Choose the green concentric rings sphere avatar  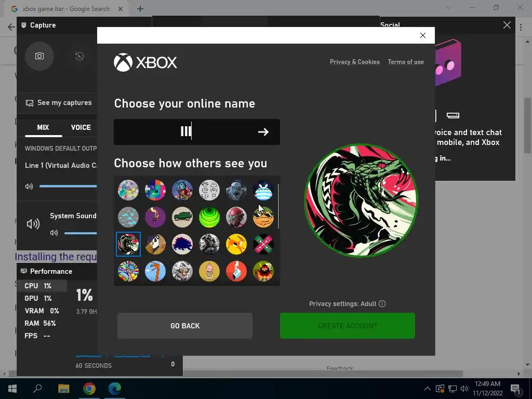pos(209,217)
